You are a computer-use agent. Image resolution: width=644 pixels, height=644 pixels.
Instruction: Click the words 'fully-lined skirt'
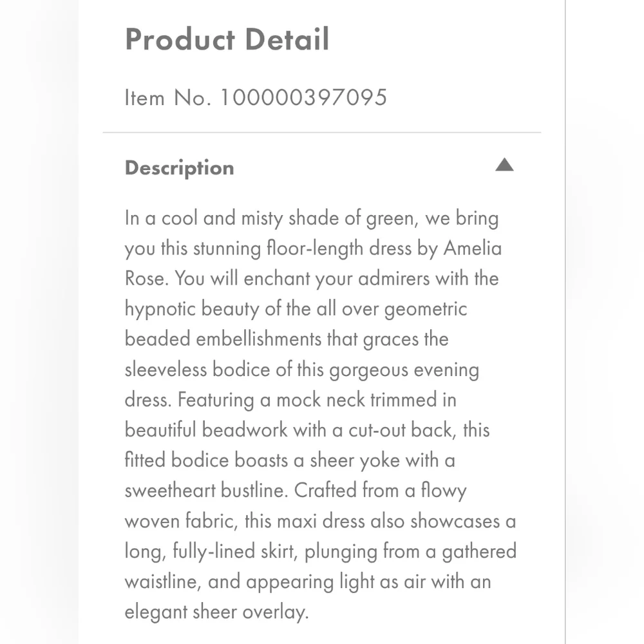click(235, 551)
